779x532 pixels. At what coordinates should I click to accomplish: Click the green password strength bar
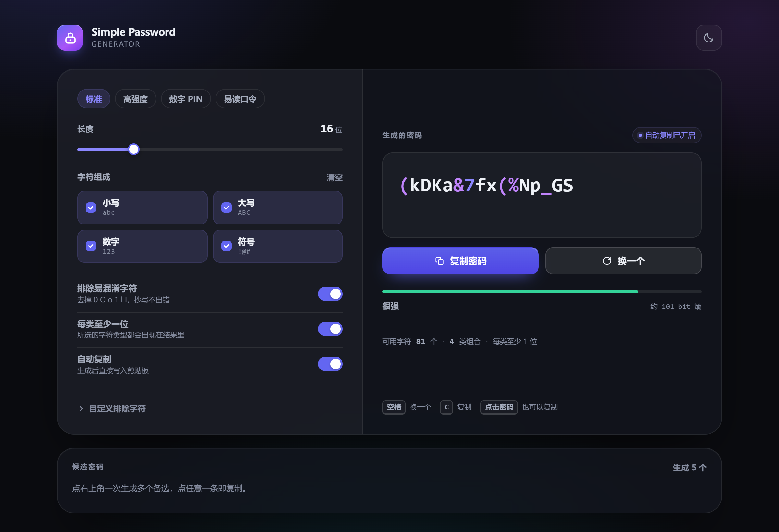pyautogui.click(x=510, y=292)
